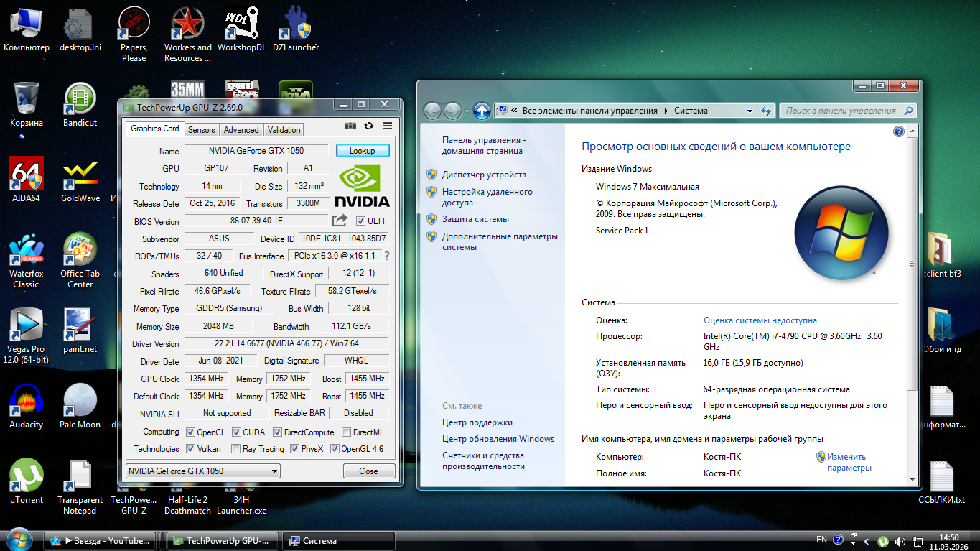Switch to the Advanced tab
This screenshot has width=980, height=551.
241,130
